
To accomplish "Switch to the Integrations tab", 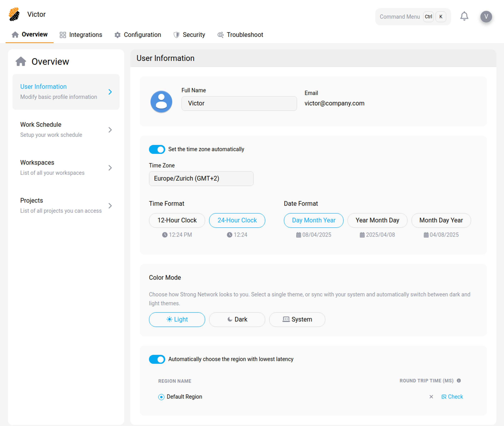I will click(x=81, y=35).
